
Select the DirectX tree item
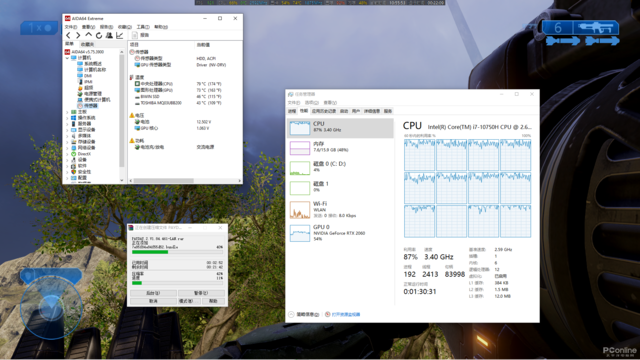coord(81,154)
